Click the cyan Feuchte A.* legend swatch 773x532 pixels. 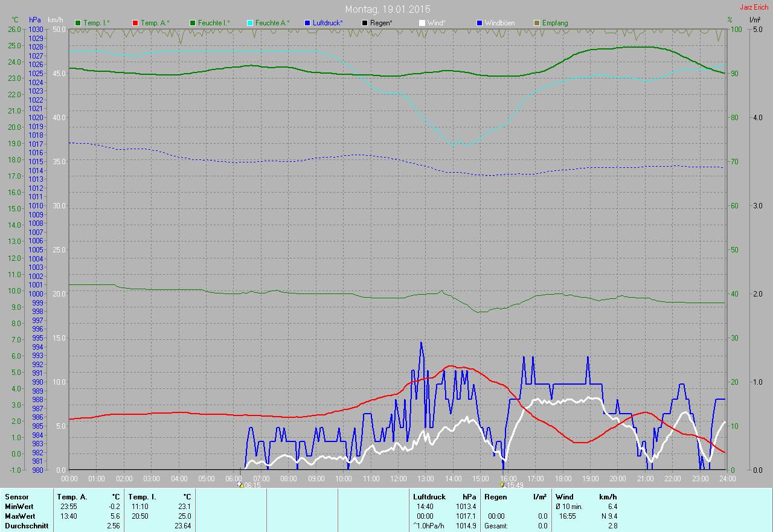(x=249, y=23)
